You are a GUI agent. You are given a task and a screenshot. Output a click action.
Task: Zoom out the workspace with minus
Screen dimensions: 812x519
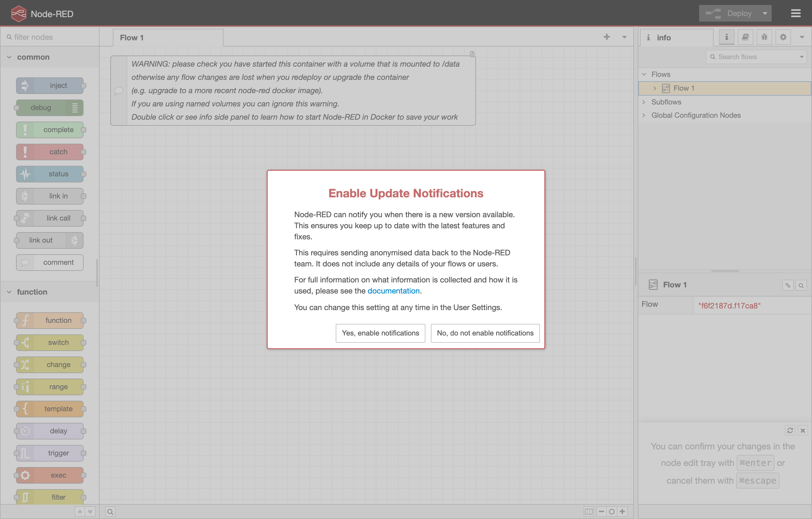[x=601, y=512]
